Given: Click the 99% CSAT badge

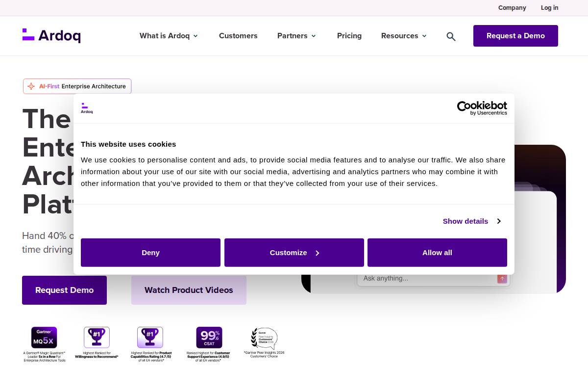Looking at the screenshot, I should click(x=209, y=338).
